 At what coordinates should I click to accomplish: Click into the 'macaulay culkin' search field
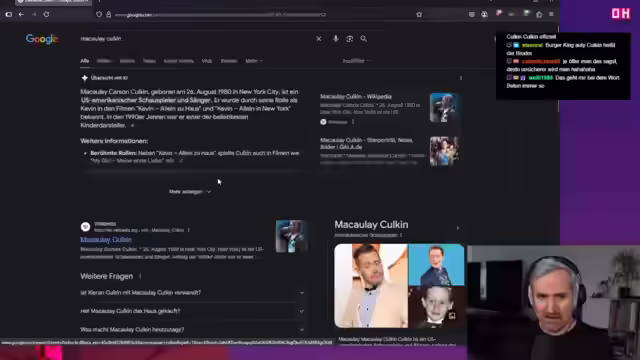pos(196,39)
